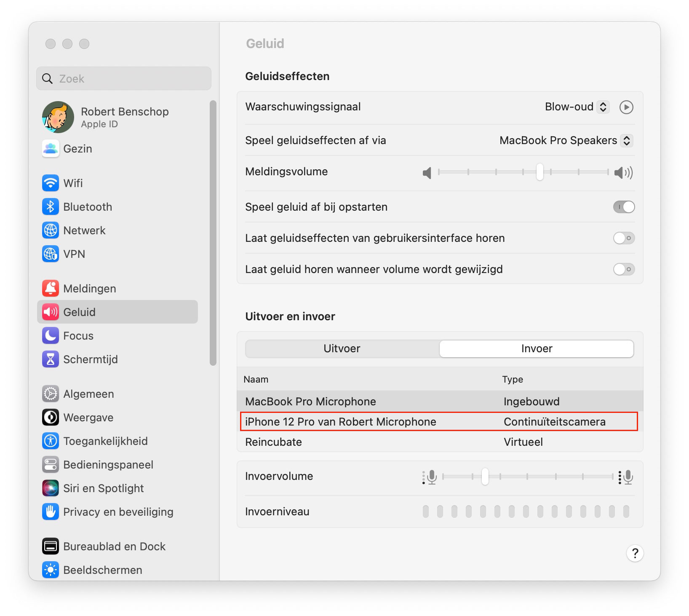Select the Reincubate virtual input
The width and height of the screenshot is (689, 616).
440,442
